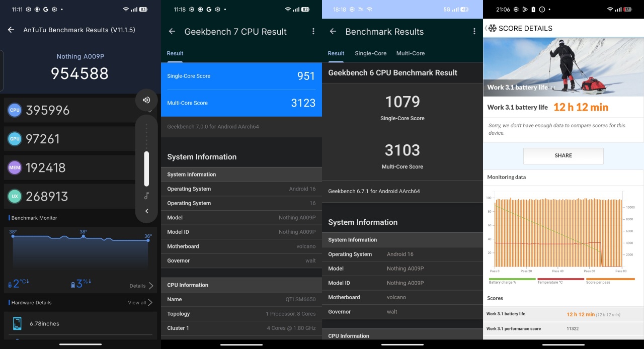This screenshot has width=644, height=349.
Task: Tap the 1079 Single-Core Score value
Action: [x=403, y=102]
